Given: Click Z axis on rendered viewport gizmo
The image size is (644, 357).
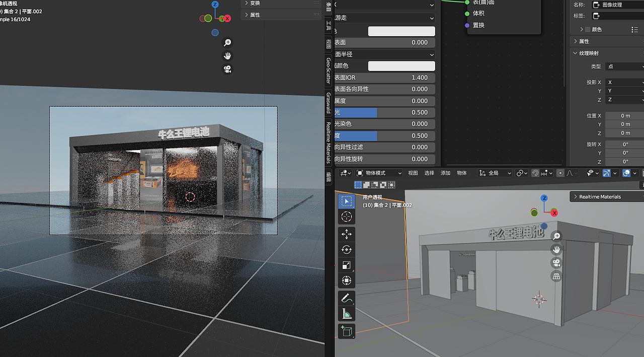Looking at the screenshot, I should click(215, 5).
